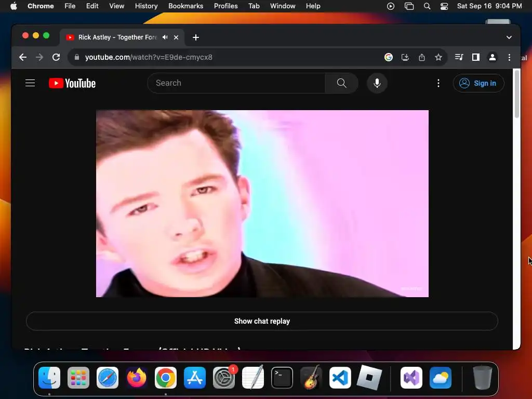532x399 pixels.
Task: Open YouTube settings three-dot menu
Action: click(438, 83)
